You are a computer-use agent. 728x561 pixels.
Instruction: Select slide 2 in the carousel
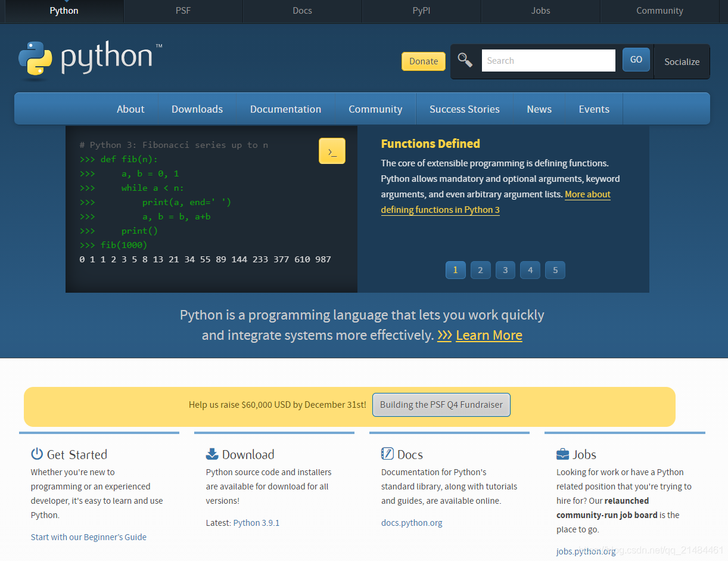[x=480, y=270]
